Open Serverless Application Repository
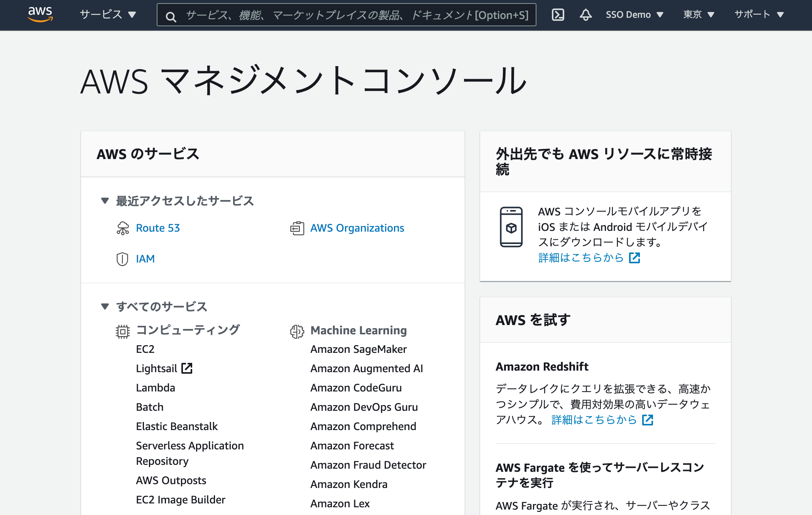812x515 pixels. point(190,453)
